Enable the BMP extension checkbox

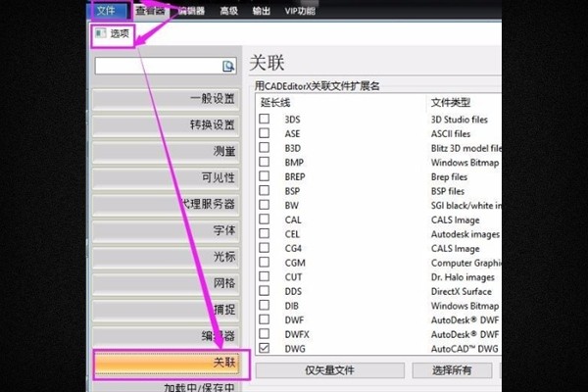[264, 162]
